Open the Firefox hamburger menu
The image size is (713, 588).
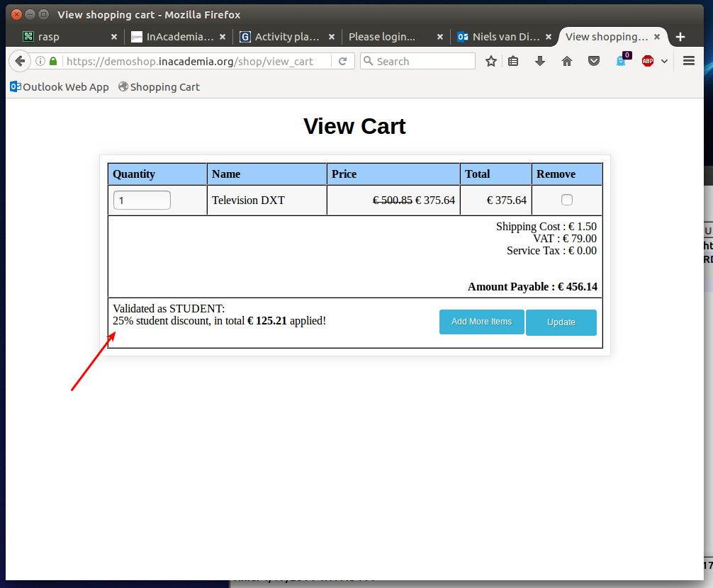688,61
